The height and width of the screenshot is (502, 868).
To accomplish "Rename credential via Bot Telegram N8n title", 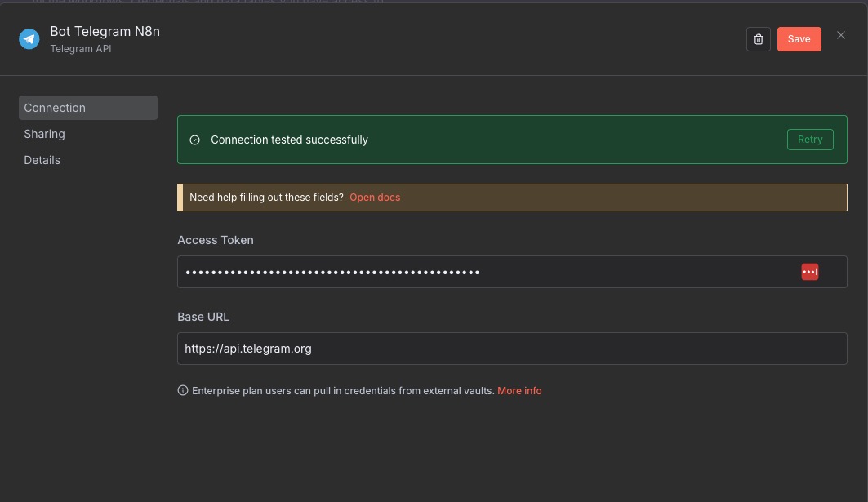I will (x=105, y=32).
